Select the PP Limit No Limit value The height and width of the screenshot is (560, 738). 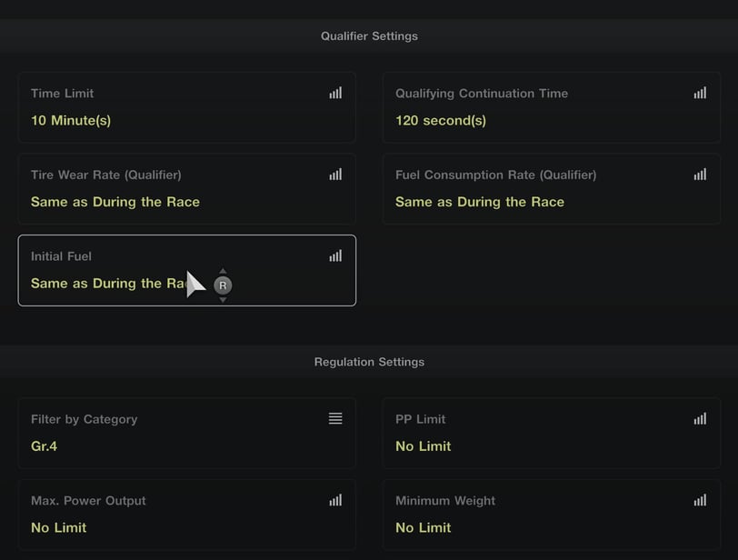pos(423,446)
